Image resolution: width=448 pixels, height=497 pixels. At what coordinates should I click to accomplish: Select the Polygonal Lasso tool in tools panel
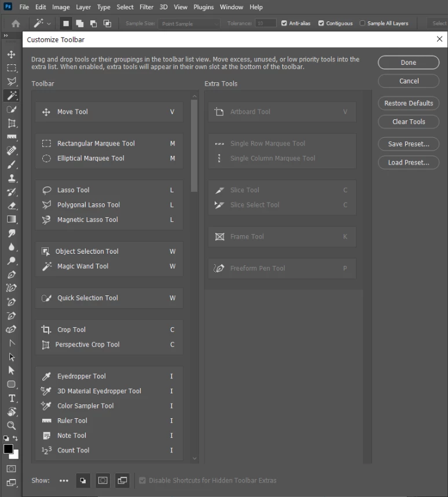(12, 82)
